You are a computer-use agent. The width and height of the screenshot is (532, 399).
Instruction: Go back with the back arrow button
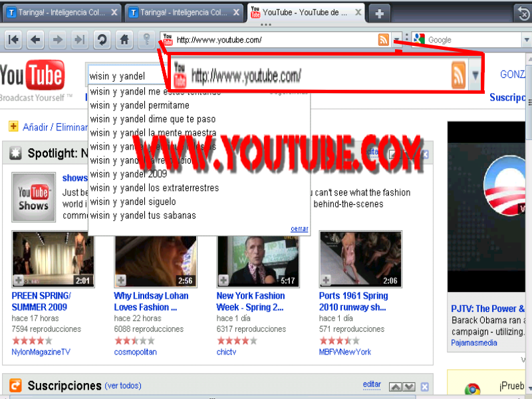coord(35,40)
